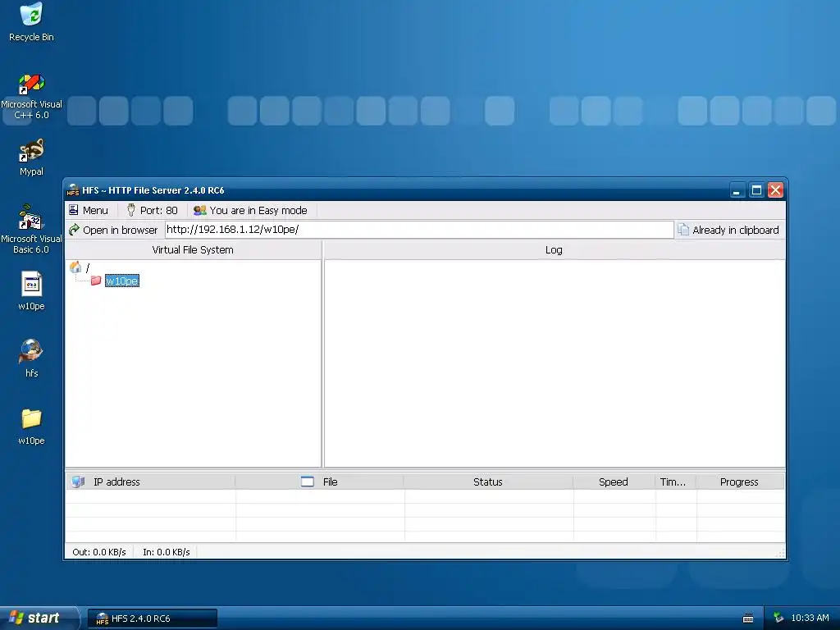Select the root home node in file tree
The width and height of the screenshot is (840, 630).
(80, 267)
